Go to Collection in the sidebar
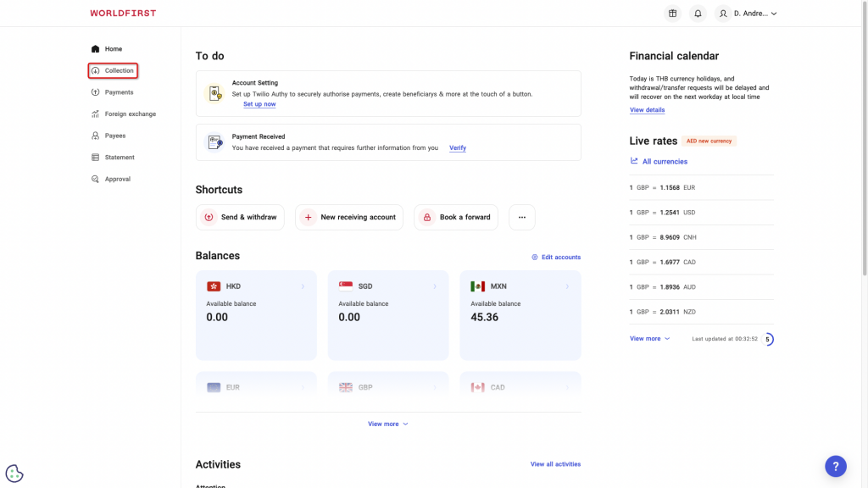The width and height of the screenshot is (868, 488). point(113,70)
